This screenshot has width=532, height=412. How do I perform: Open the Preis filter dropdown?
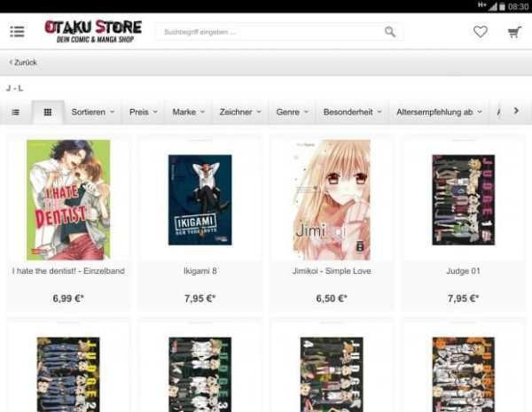pyautogui.click(x=143, y=112)
